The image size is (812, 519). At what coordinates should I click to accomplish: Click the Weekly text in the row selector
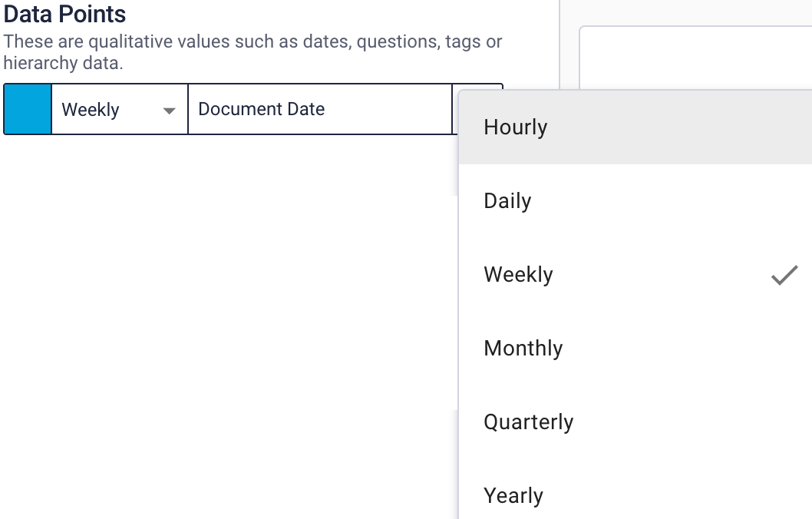90,110
